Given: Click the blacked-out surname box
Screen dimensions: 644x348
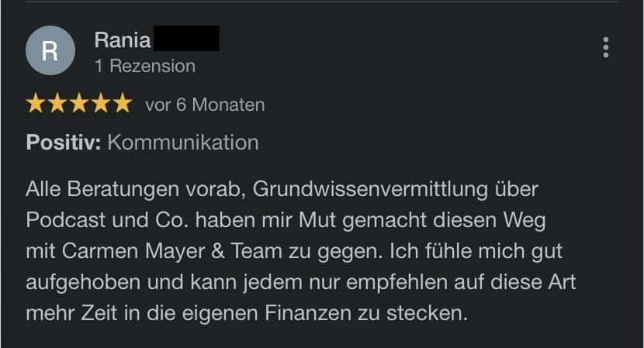Looking at the screenshot, I should (186, 39).
